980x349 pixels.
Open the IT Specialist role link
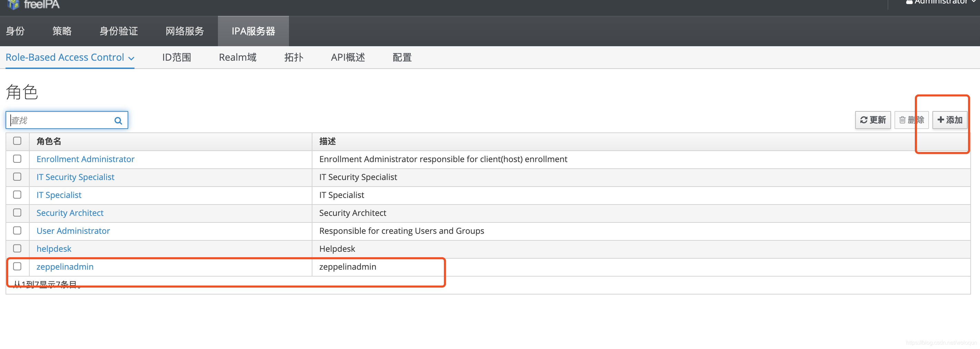(59, 195)
